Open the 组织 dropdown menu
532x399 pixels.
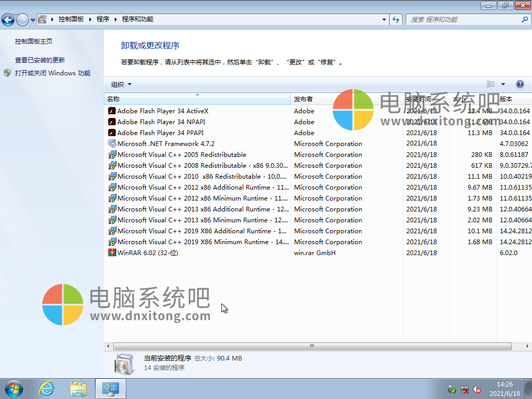[121, 85]
